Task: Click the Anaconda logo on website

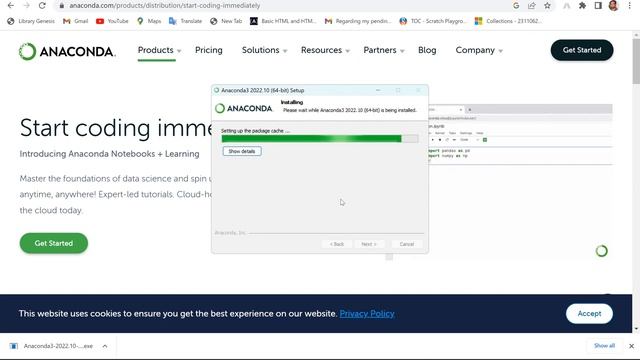Action: point(67,51)
